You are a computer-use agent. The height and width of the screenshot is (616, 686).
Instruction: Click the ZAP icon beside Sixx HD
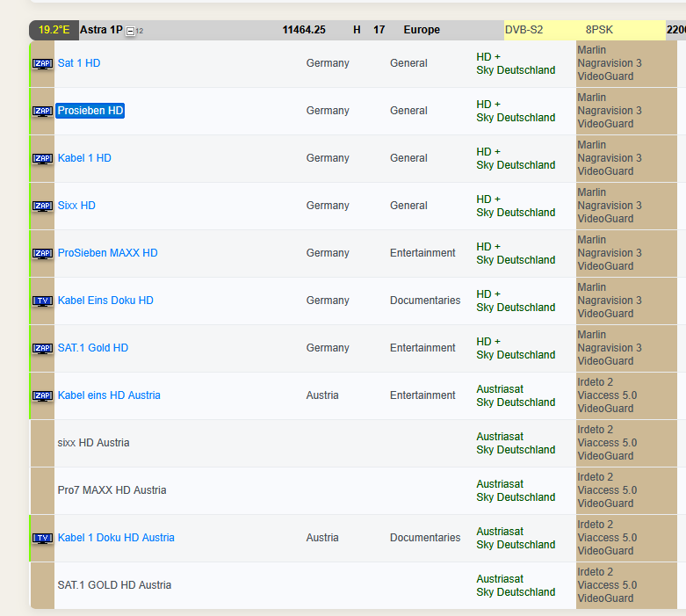pos(42,207)
